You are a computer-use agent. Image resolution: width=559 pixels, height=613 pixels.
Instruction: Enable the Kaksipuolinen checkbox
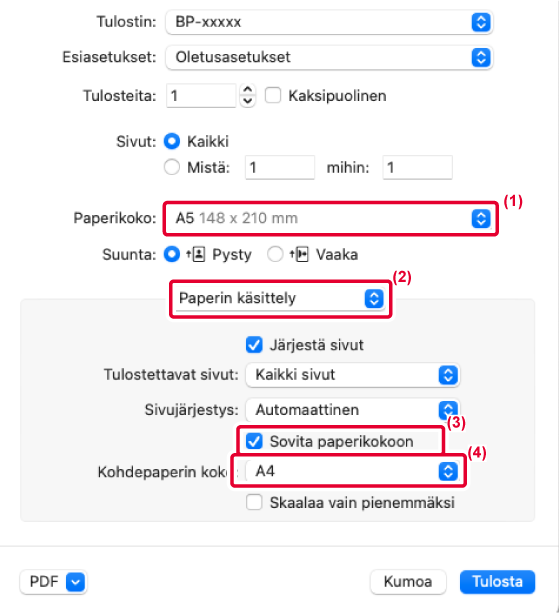(273, 95)
